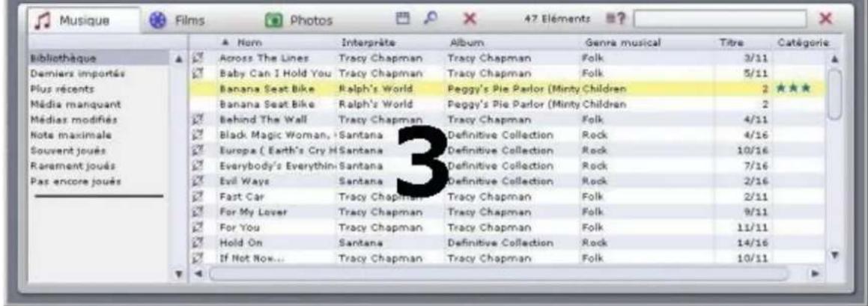
Task: Select Derniers importés in the sidebar
Action: click(77, 73)
